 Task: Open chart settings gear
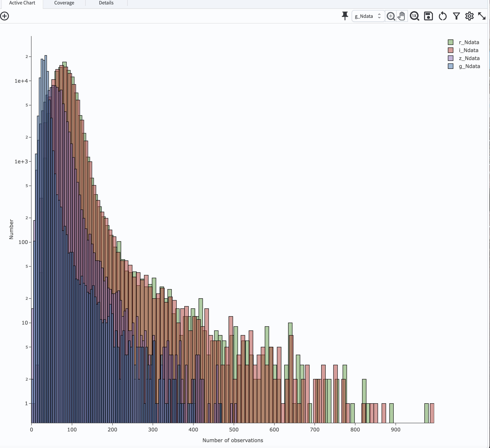pos(469,16)
